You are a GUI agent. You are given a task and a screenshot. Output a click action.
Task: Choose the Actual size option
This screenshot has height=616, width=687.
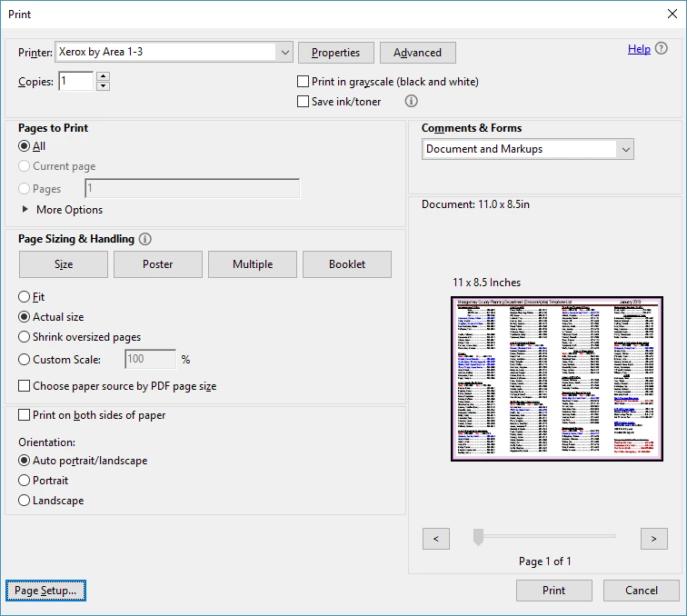click(x=25, y=316)
